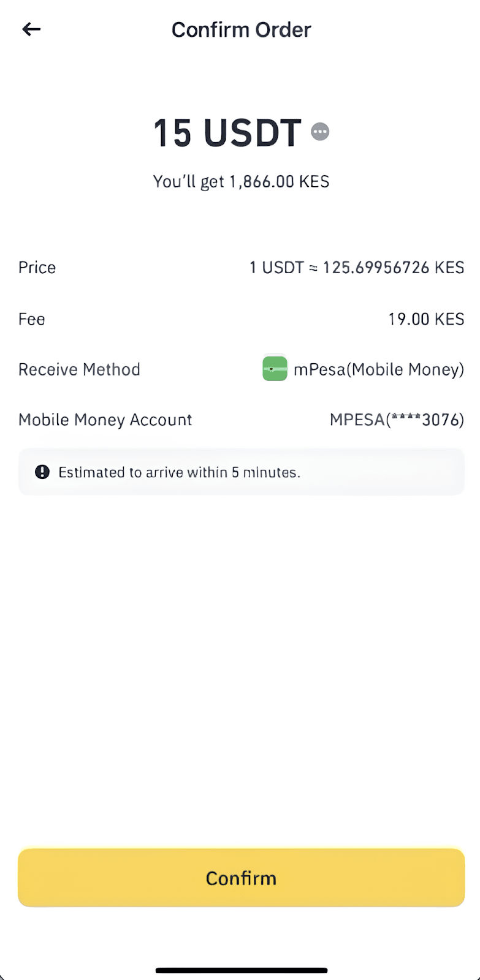
Task: Click the Mobile Money Account label
Action: [x=105, y=420]
